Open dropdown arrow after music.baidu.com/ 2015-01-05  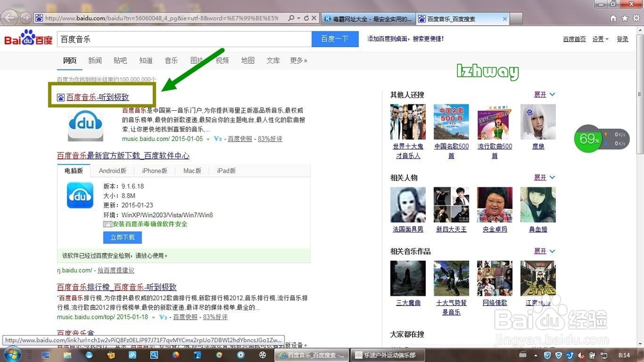point(208,139)
